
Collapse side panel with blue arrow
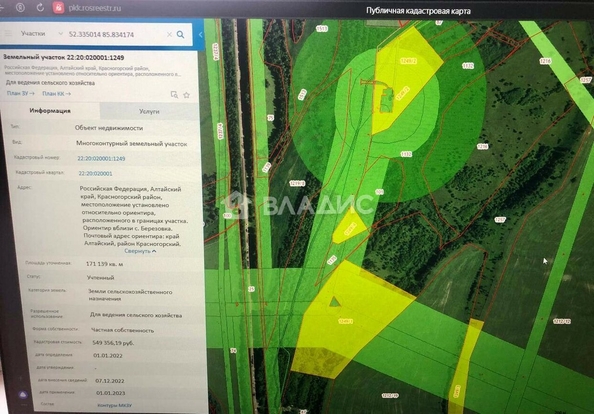click(200, 34)
